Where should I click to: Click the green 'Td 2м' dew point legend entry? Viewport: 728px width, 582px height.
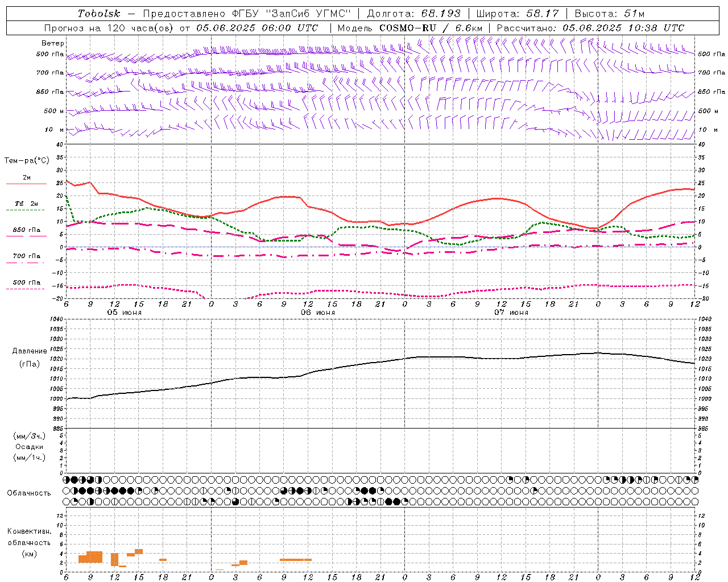pyautogui.click(x=27, y=203)
